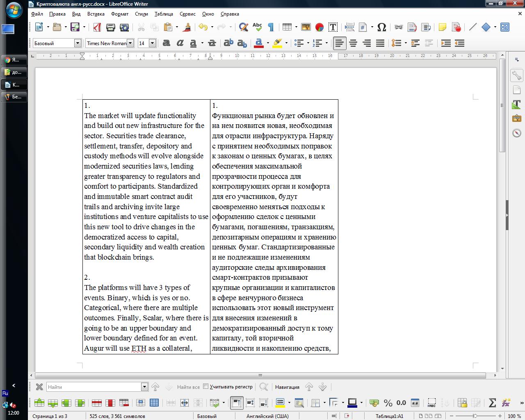
Task: Click the table Sum sigma icon
Action: (x=493, y=403)
